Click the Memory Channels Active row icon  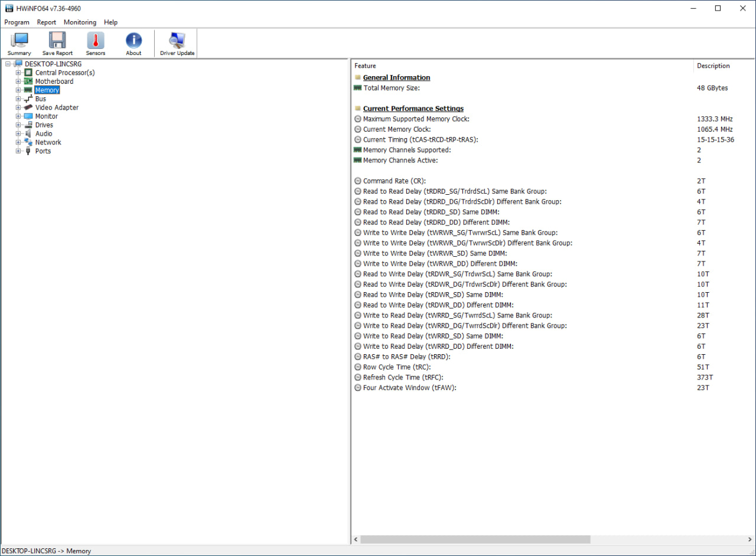click(357, 161)
